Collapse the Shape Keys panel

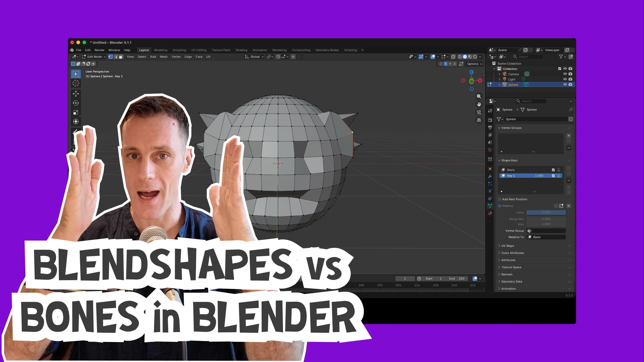(x=535, y=160)
